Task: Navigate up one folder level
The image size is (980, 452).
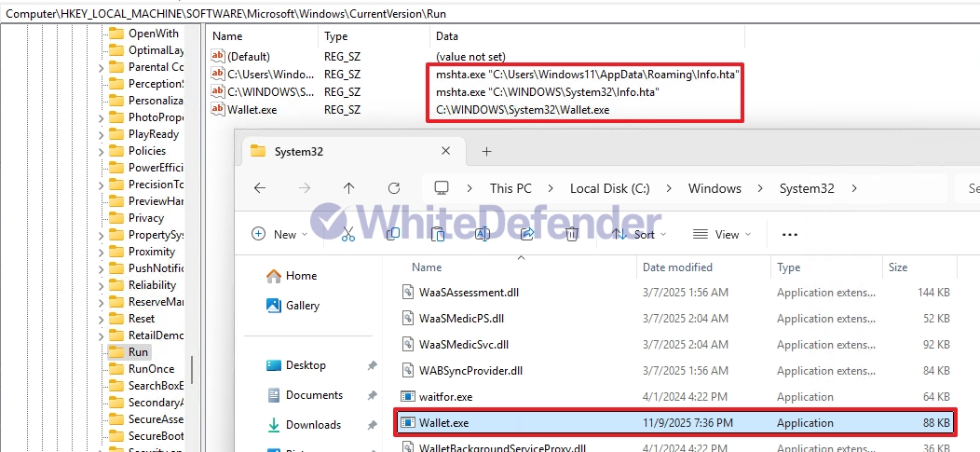Action: coord(348,188)
